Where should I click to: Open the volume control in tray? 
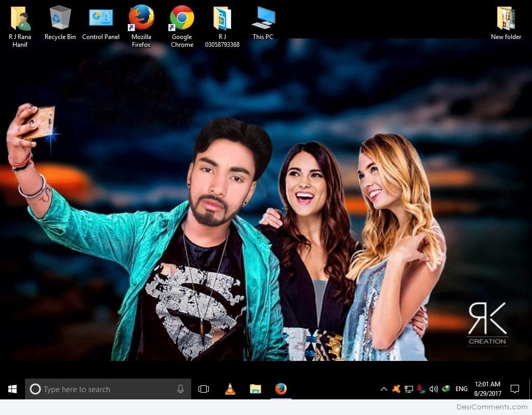(x=434, y=389)
